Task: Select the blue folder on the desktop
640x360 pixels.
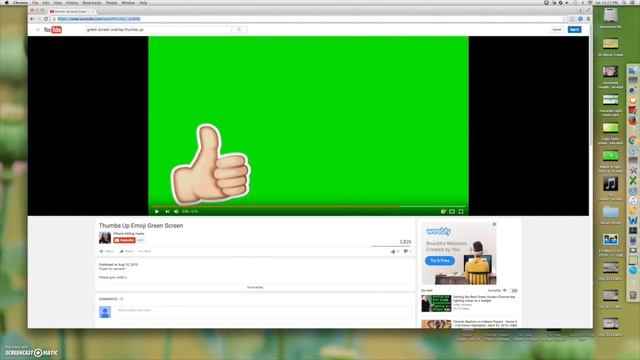Action: (611, 212)
